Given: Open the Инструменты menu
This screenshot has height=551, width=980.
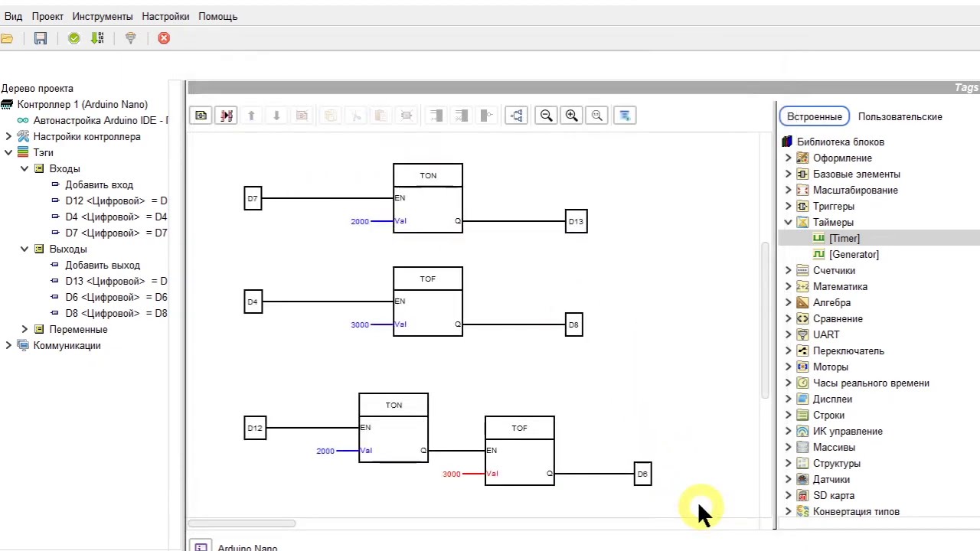Looking at the screenshot, I should [x=103, y=16].
